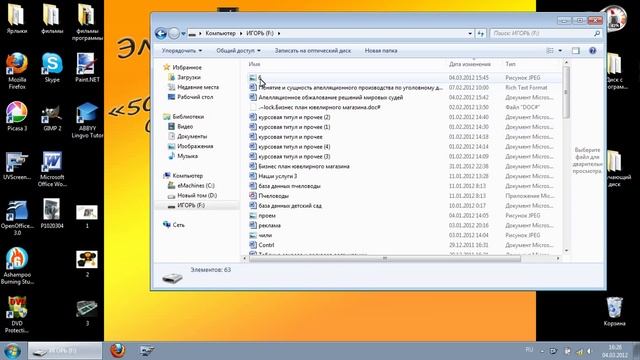
Task: Sort by the Дата изменения column header
Action: (x=469, y=64)
